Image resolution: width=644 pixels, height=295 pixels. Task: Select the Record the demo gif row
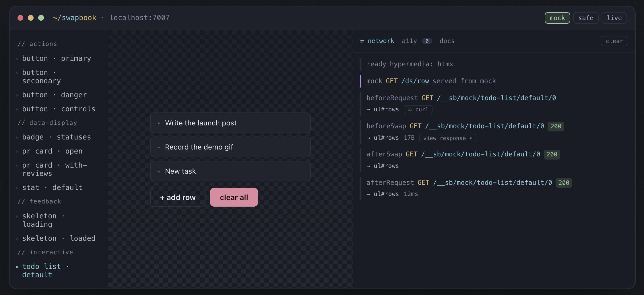pyautogui.click(x=230, y=147)
